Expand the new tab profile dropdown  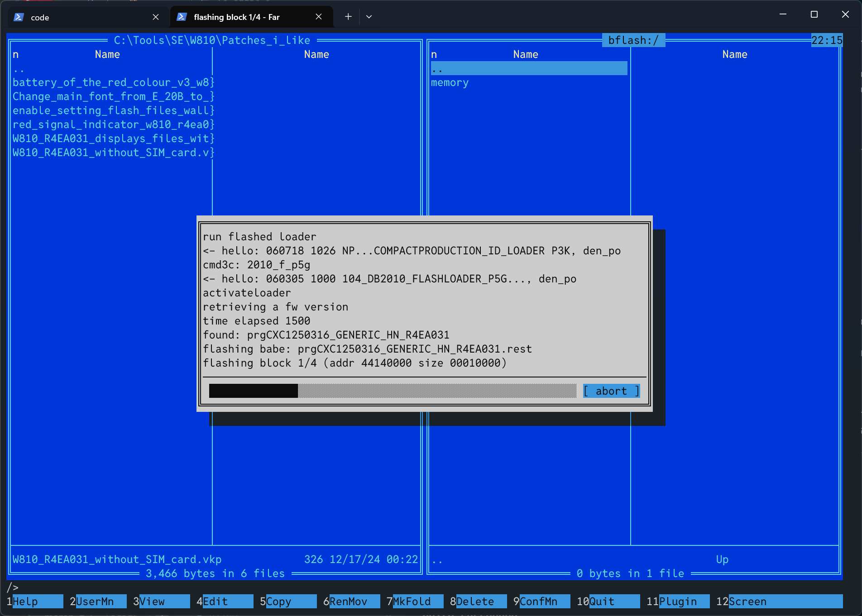point(369,17)
